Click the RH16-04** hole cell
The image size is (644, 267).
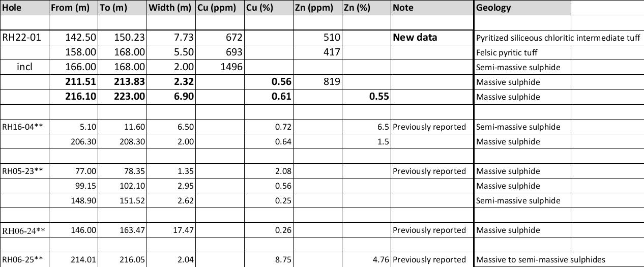[x=24, y=127]
